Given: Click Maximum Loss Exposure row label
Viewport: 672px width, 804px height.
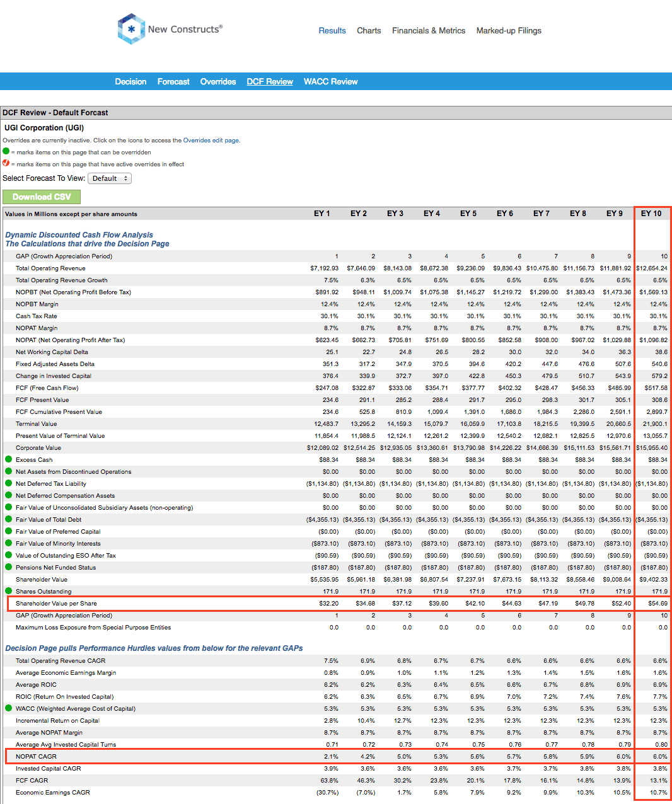Looking at the screenshot, I should pyautogui.click(x=93, y=627).
